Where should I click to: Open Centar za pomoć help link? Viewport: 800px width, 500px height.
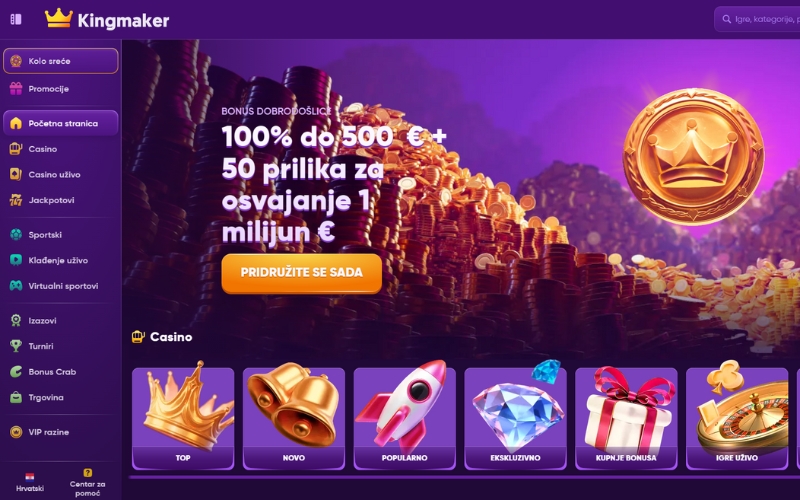click(87, 483)
